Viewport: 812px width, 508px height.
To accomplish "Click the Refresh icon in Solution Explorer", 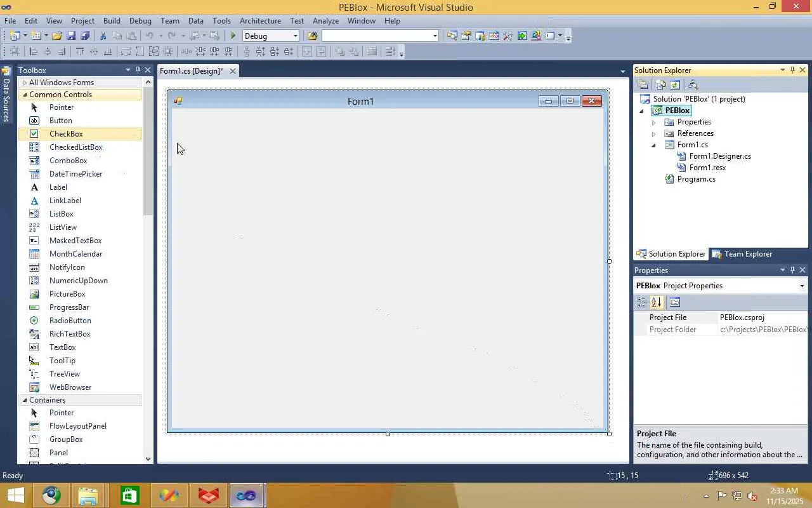I will click(x=675, y=84).
